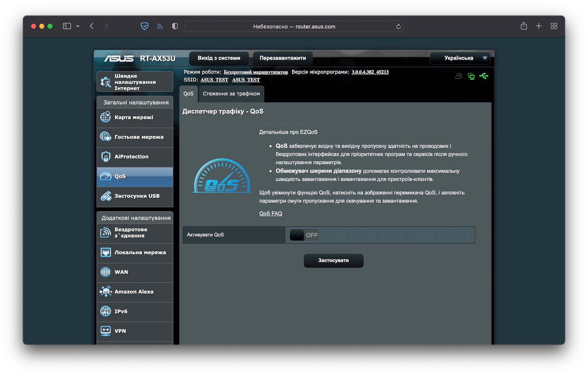Viewport: 588px width, 375px height.
Task: Show Safari tab overview grid
Action: [554, 26]
